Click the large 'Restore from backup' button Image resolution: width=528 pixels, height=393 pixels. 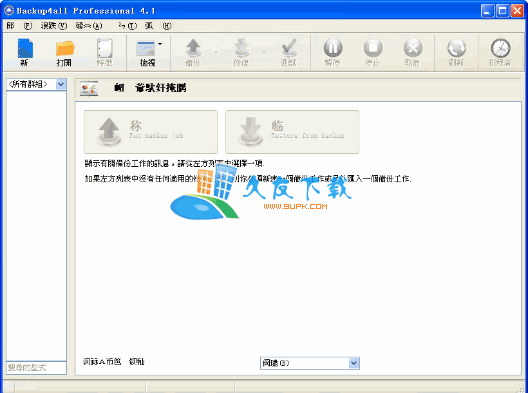click(292, 132)
